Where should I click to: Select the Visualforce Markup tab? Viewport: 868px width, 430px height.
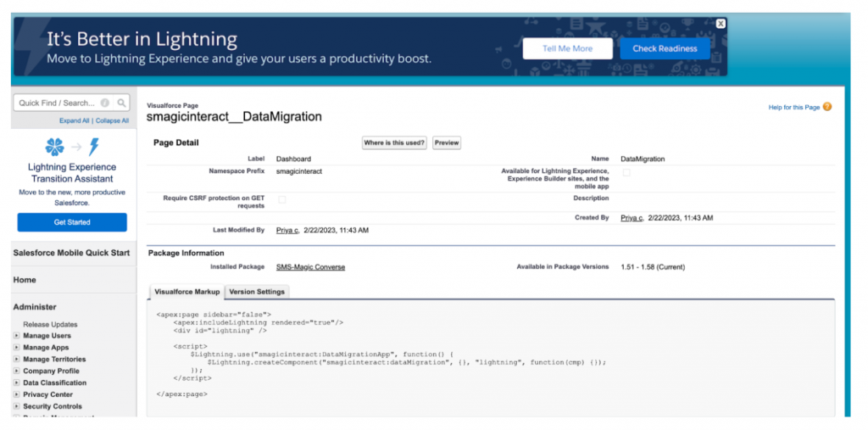point(186,291)
